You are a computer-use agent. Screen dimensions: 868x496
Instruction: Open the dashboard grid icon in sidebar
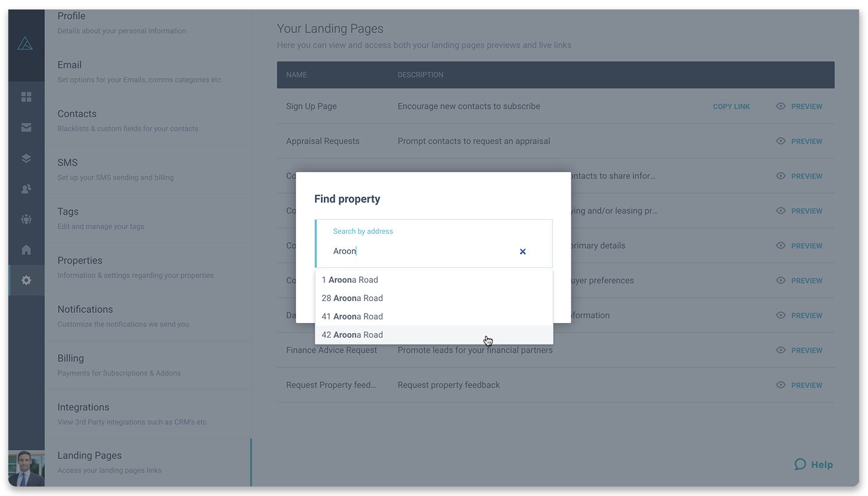26,97
